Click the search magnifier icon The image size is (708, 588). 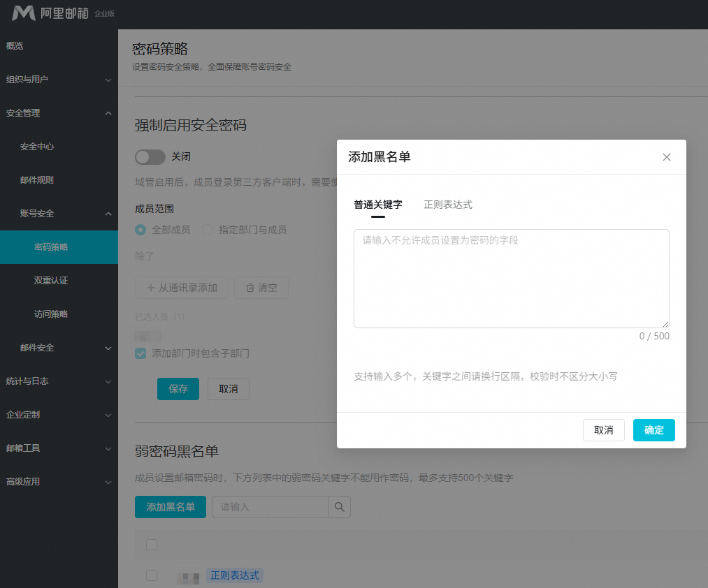(x=340, y=507)
